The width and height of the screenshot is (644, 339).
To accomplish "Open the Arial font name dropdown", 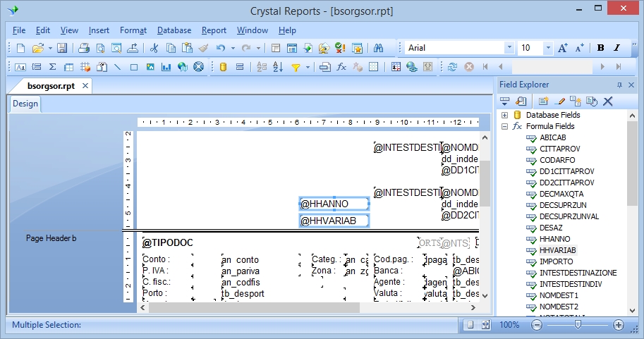I will click(x=509, y=48).
